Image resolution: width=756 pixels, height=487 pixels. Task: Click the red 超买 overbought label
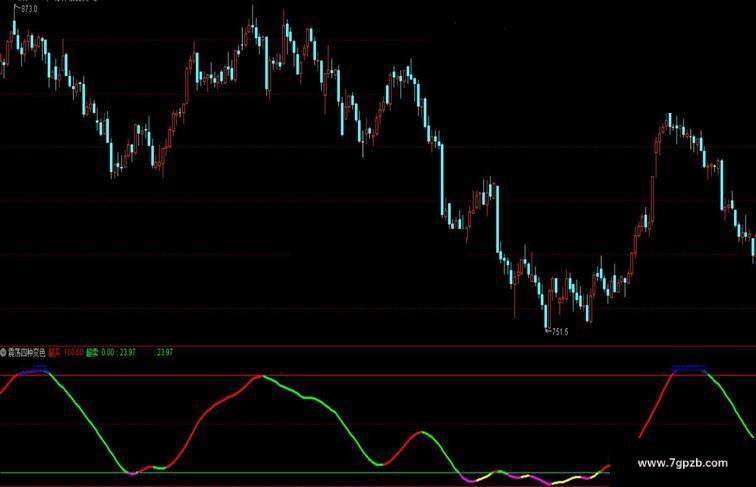pos(54,352)
